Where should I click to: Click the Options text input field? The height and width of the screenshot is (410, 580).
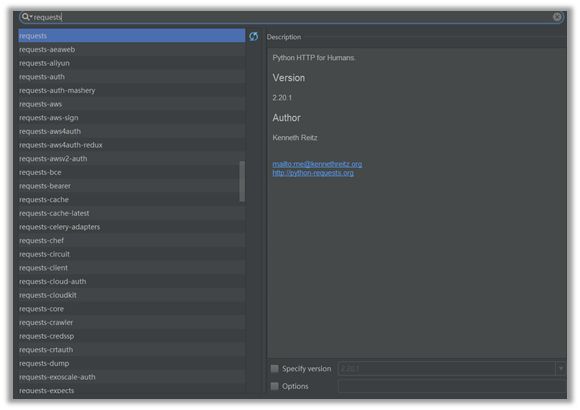[x=452, y=386]
